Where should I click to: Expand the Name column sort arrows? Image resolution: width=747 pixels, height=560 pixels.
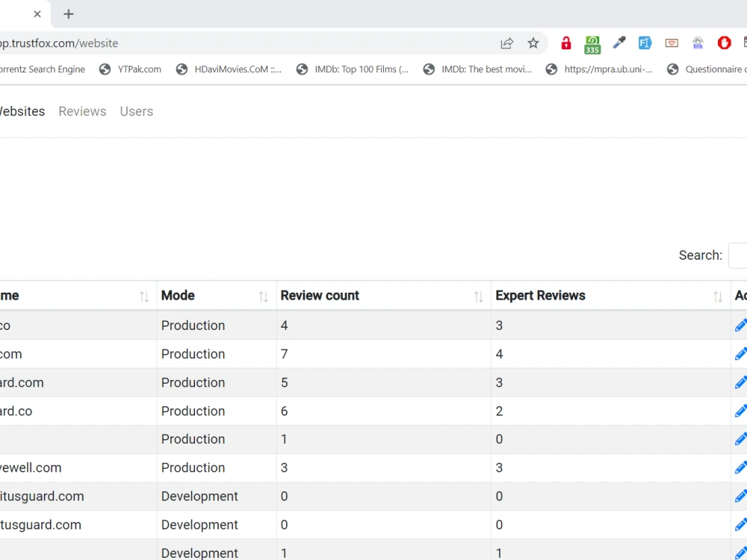pos(143,296)
